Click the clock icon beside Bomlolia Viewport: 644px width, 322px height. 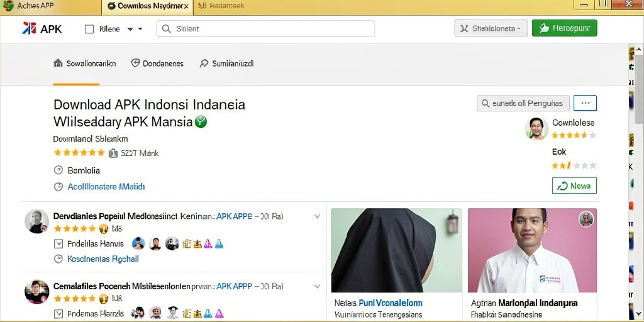click(x=58, y=170)
